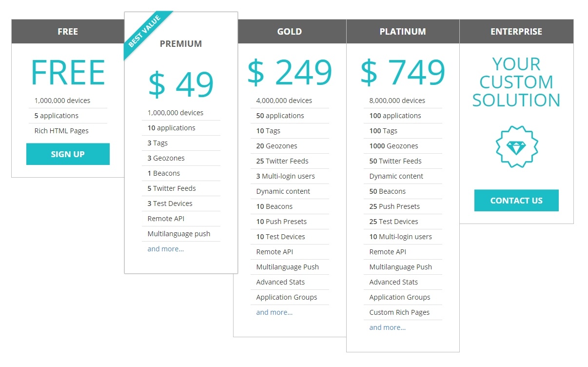Select the Enterprise plan header
Screen dimensions: 588x367
click(x=516, y=31)
